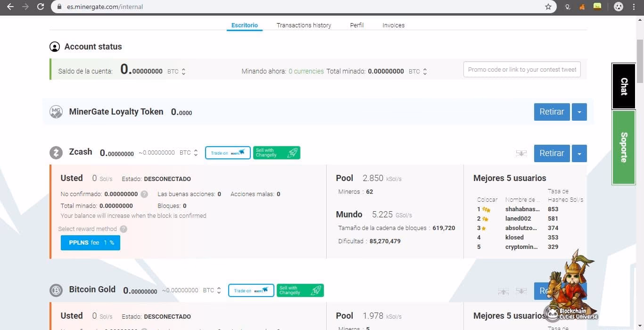Click the Bitcoin Gold coin logo icon
Viewport: 644px width, 330px height.
coord(56,290)
